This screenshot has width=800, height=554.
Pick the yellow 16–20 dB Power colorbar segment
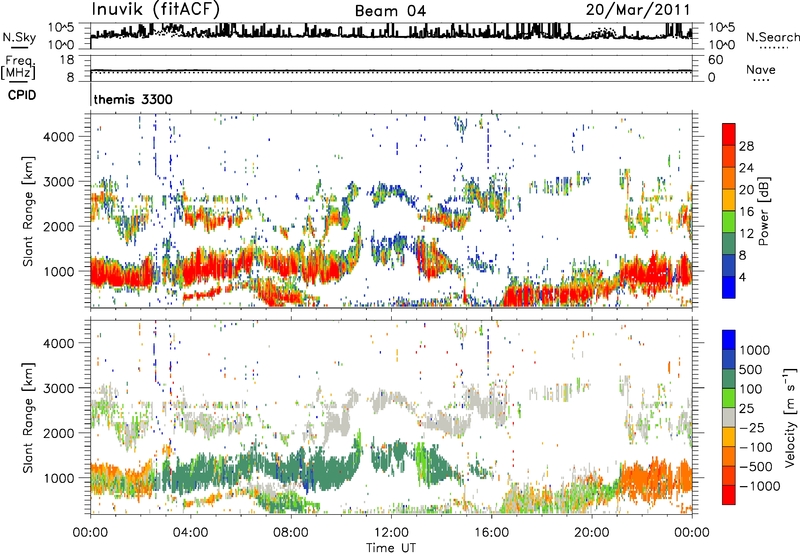[x=729, y=200]
